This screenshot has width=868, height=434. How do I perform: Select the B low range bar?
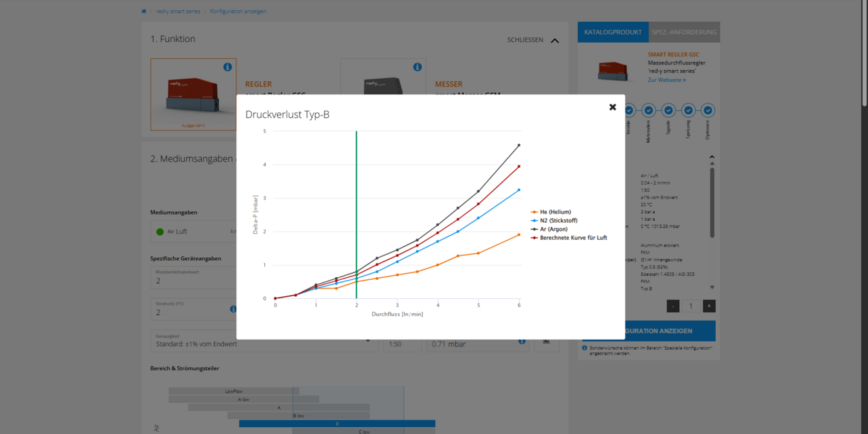pos(299,415)
